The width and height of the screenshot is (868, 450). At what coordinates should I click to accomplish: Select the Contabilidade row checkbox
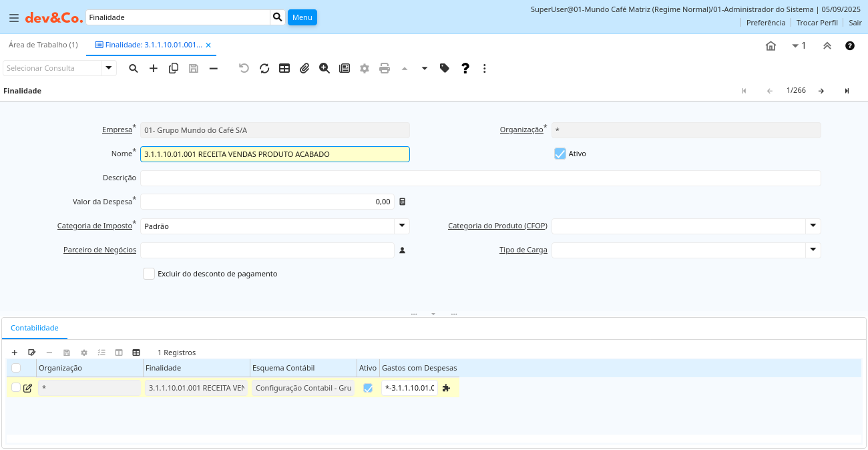pos(16,387)
